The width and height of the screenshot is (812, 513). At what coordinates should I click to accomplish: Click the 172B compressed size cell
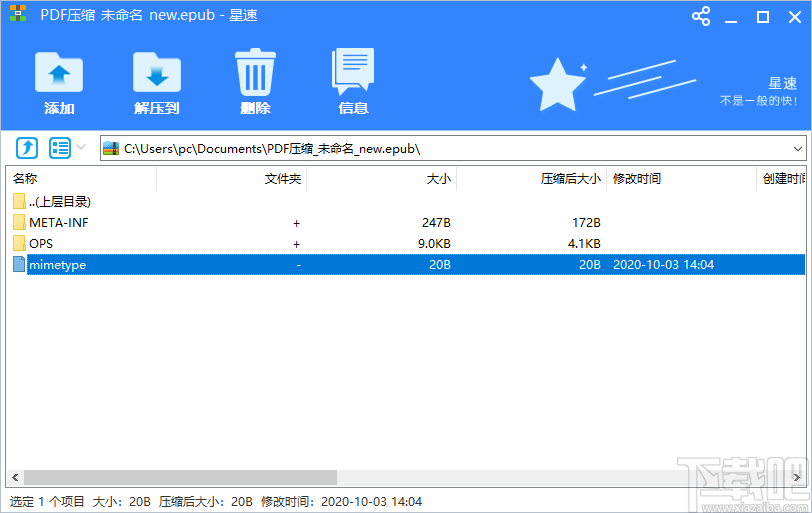click(586, 223)
